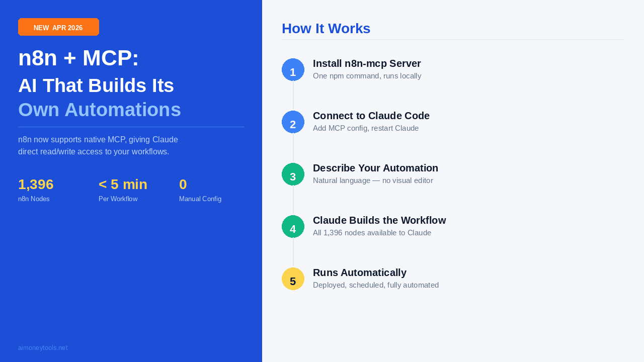Click the NEW APR 2026 badge
Viewport: 644px width, 362px height.
(58, 27)
